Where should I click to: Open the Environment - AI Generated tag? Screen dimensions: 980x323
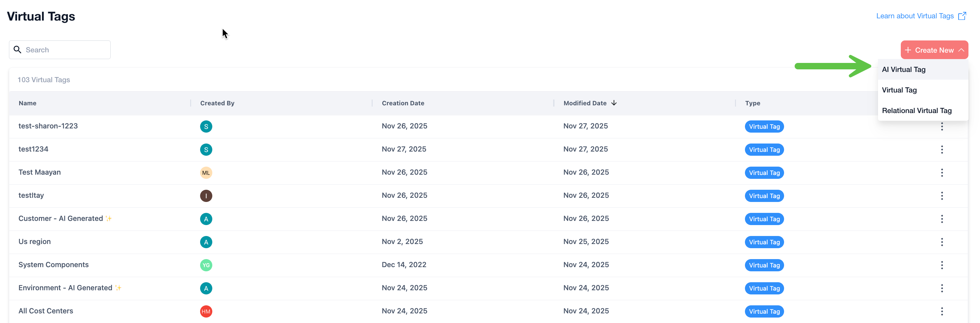[65, 288]
